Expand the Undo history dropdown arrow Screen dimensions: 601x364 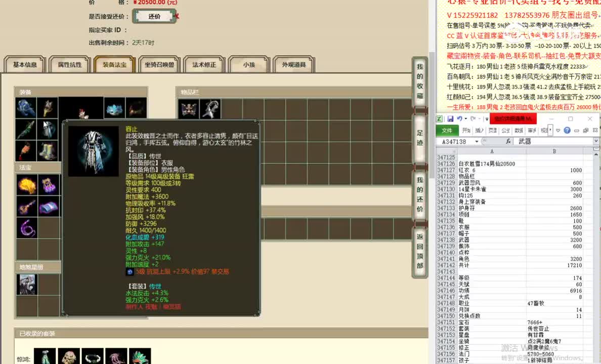(x=465, y=119)
